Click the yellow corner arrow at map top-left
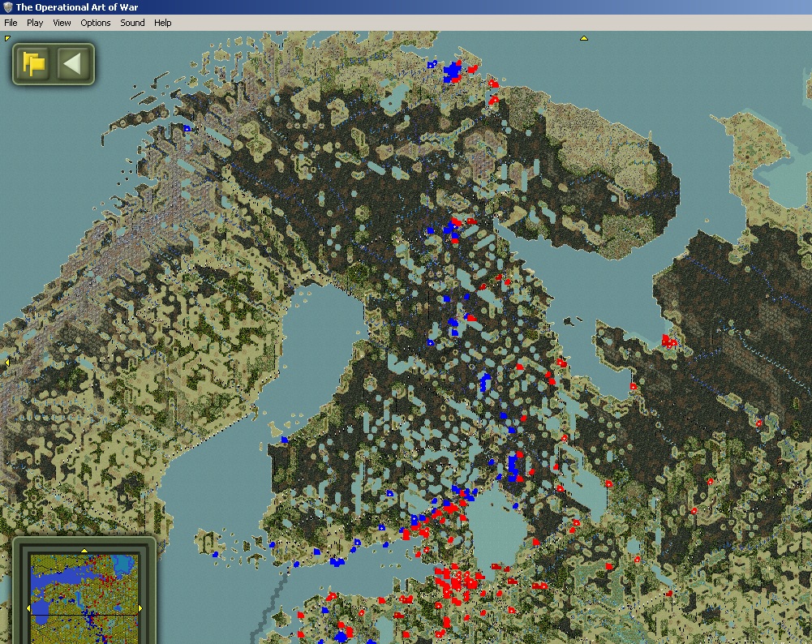Viewport: 812px width, 644px height. click(7, 38)
